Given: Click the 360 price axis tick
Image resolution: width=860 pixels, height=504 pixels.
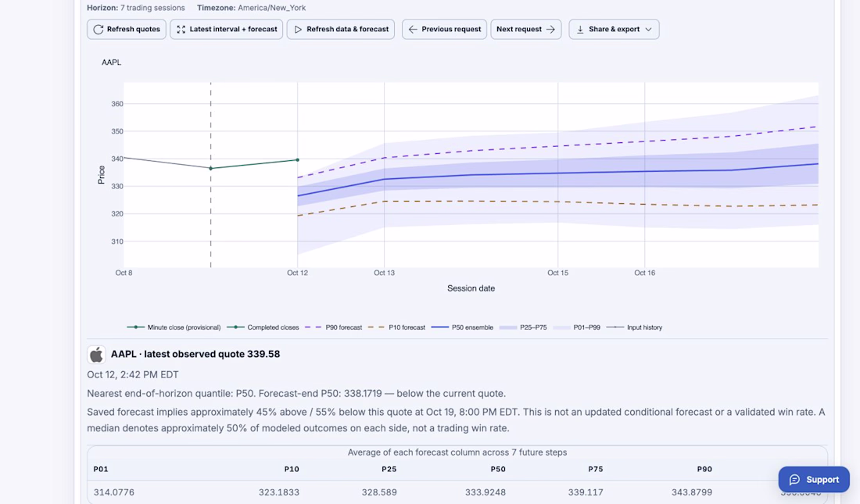Looking at the screenshot, I should click(x=116, y=104).
